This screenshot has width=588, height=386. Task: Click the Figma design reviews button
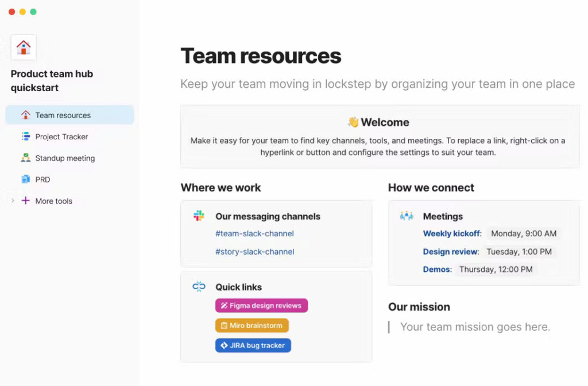[261, 305]
